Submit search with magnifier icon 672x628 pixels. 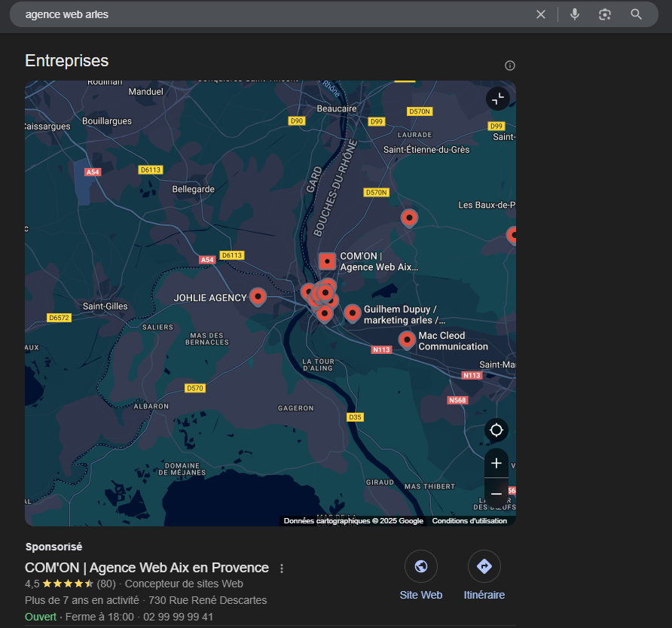point(637,14)
